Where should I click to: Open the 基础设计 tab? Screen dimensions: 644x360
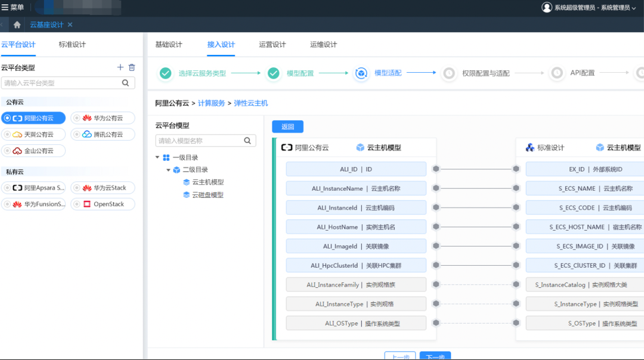click(x=169, y=44)
